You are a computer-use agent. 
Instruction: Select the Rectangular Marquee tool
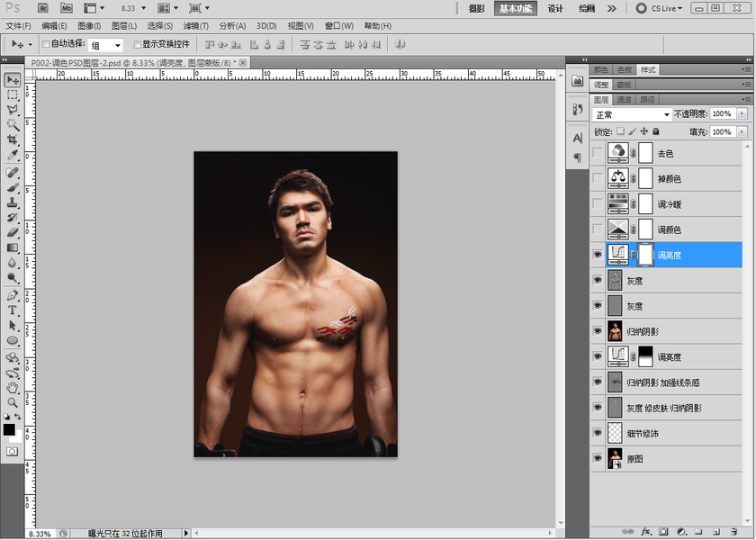[13, 94]
